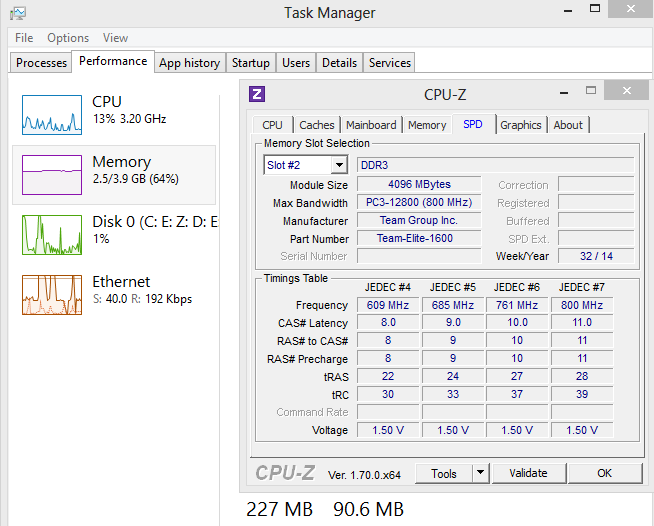Click the 685 MHz JEDEC #5 frequency cell
The width and height of the screenshot is (654, 526).
[453, 305]
